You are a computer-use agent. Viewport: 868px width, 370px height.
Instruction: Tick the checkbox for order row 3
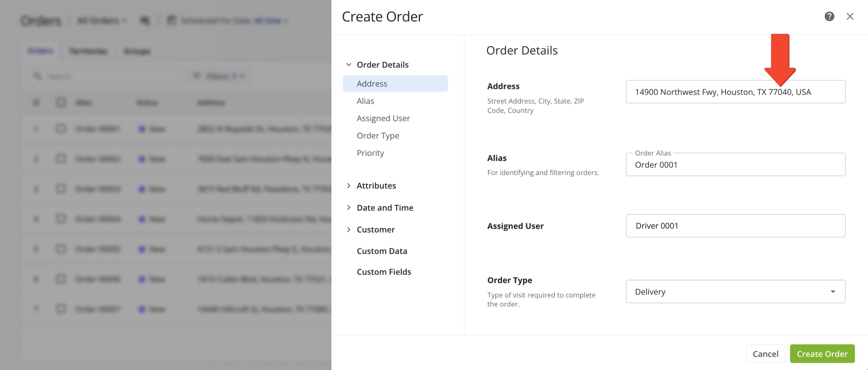pos(61,188)
